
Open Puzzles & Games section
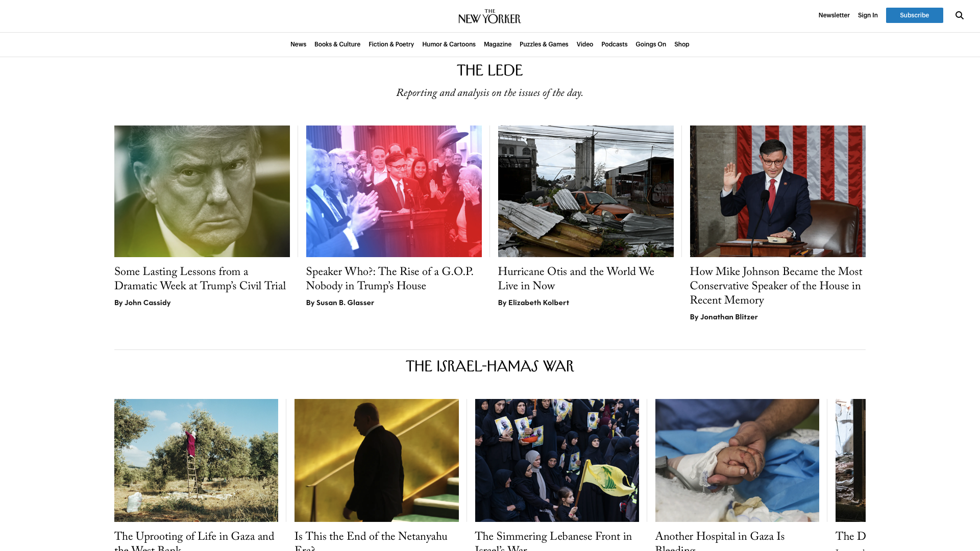click(544, 44)
